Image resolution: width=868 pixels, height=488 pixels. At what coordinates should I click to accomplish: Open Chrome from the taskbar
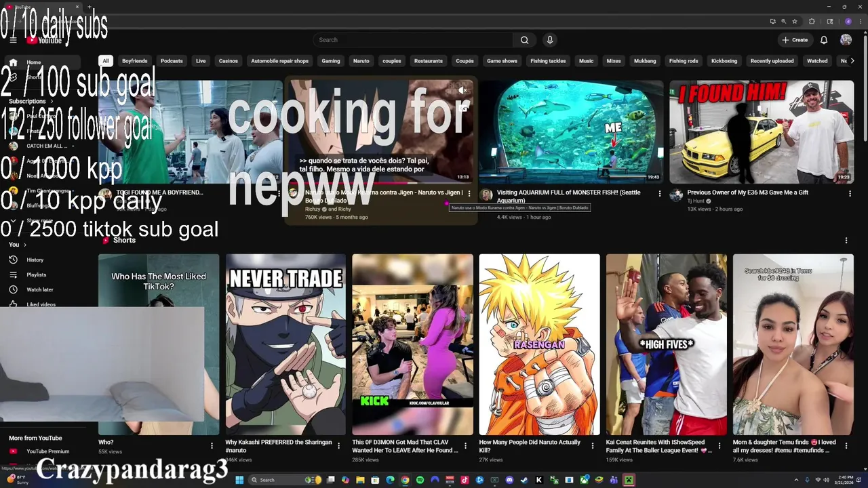(x=405, y=480)
